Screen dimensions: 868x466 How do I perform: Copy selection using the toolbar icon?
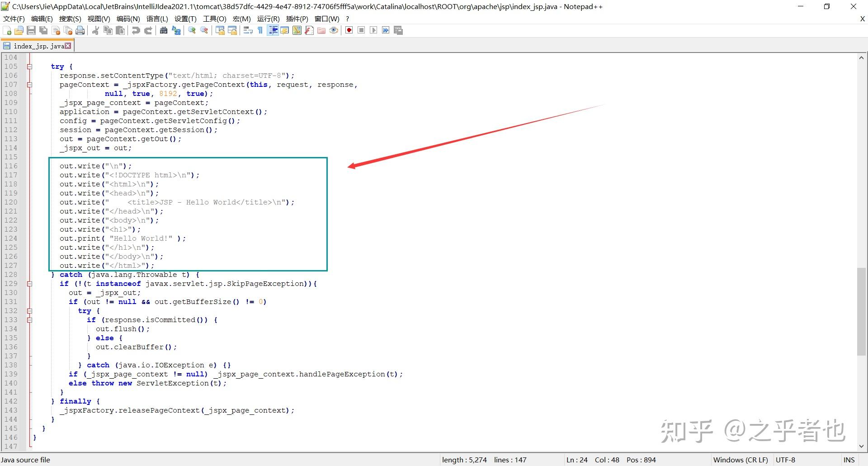(x=108, y=30)
